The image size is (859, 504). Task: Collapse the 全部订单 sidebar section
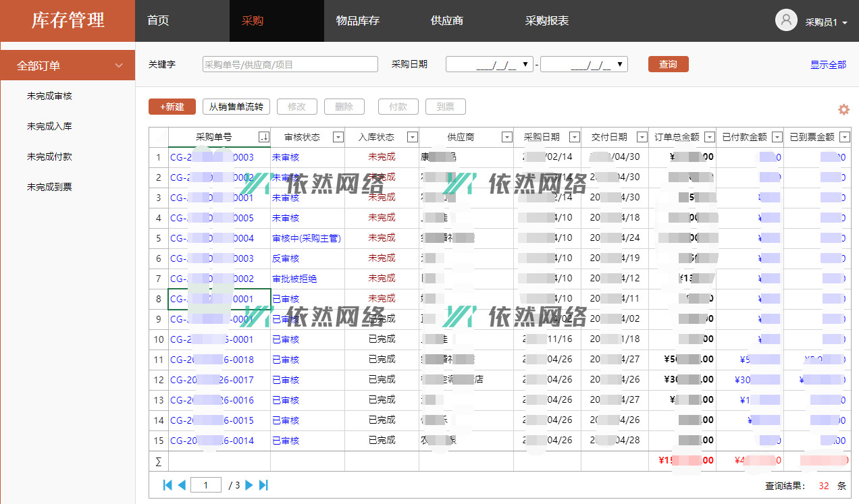click(x=119, y=65)
